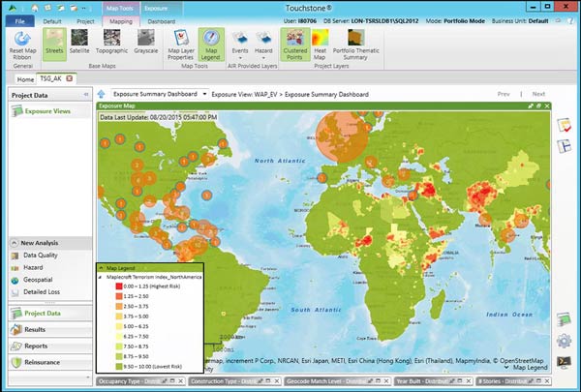Enable Portfolio Thematic Summary layer

[355, 45]
